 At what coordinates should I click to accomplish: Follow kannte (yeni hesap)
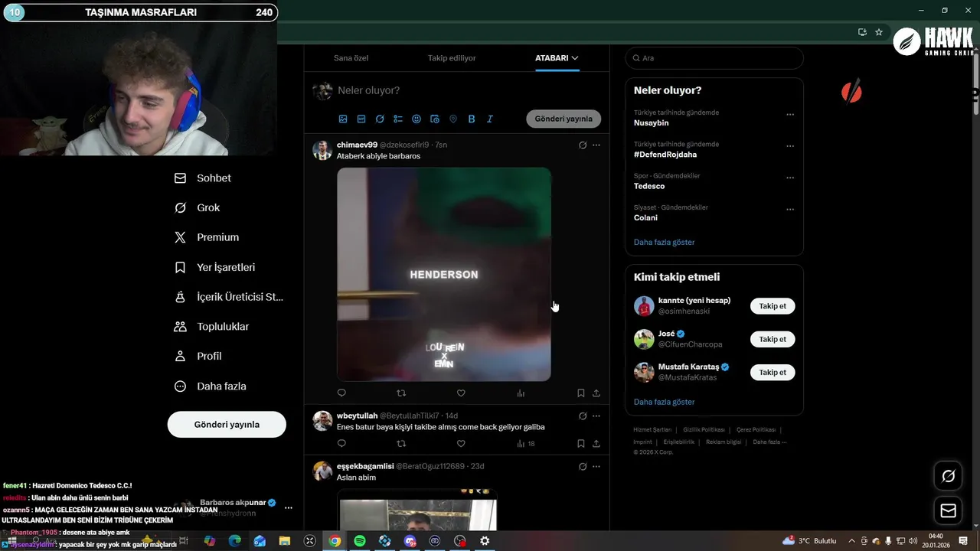(773, 306)
